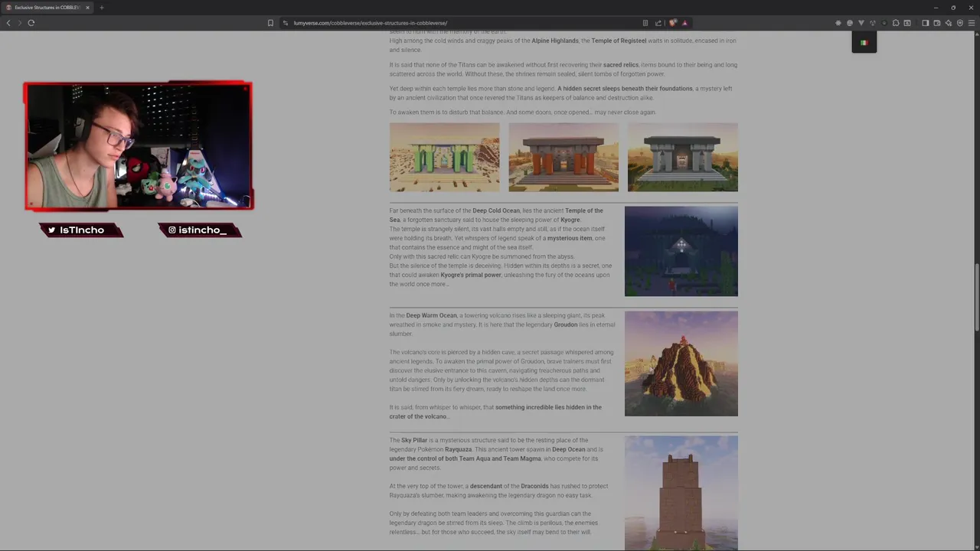
Task: Go back with the browser back arrow
Action: [8, 23]
